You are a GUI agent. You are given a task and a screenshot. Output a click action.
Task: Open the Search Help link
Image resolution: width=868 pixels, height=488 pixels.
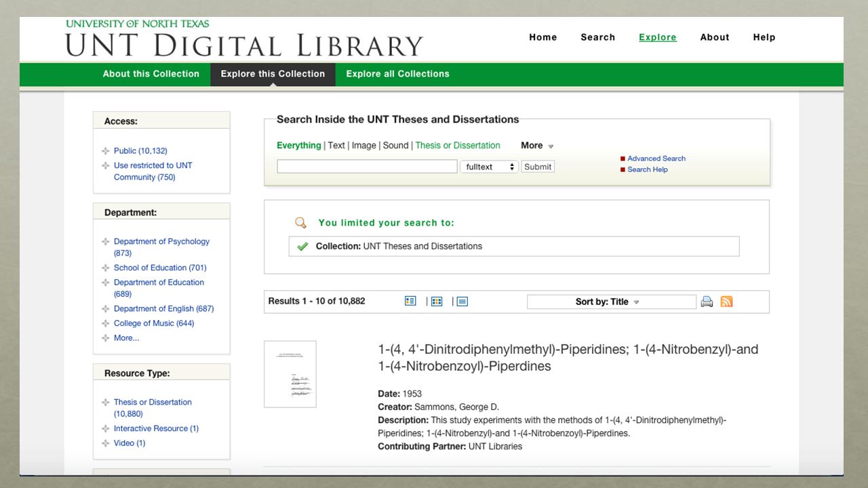[648, 169]
